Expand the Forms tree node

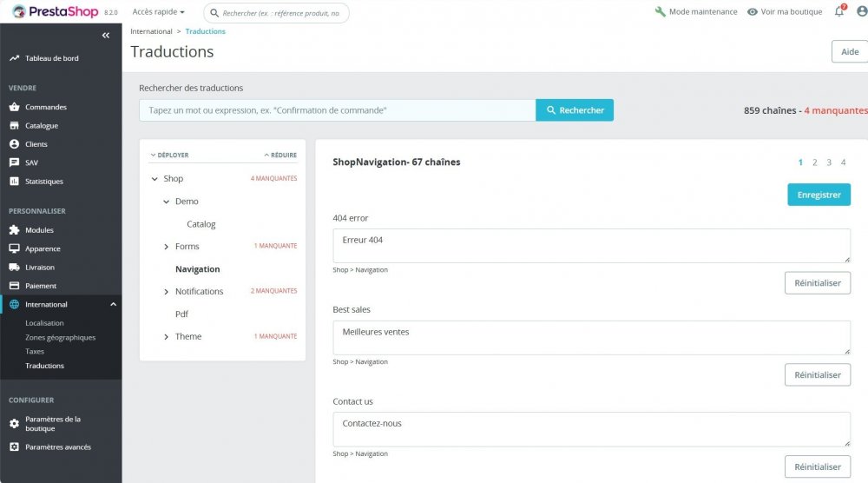pos(166,247)
